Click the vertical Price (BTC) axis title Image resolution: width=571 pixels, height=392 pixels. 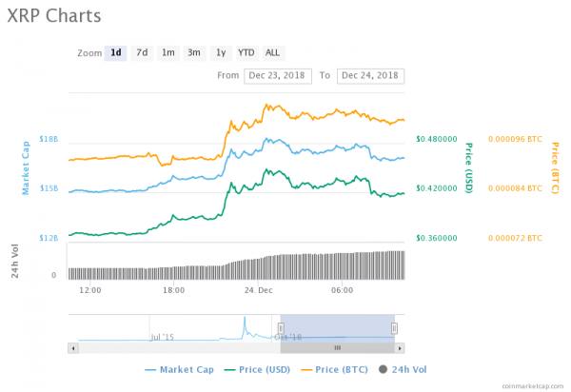pos(555,167)
